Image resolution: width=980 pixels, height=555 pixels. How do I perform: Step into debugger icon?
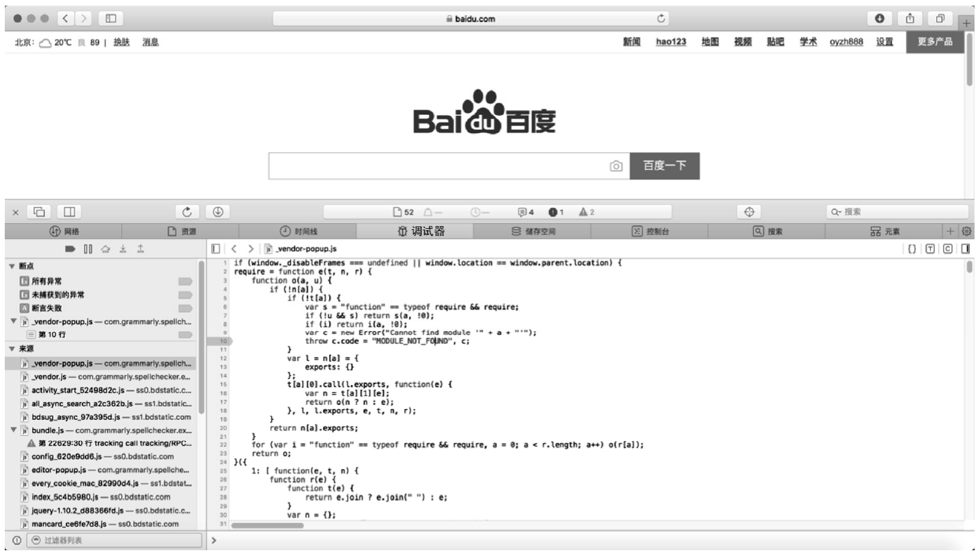124,250
